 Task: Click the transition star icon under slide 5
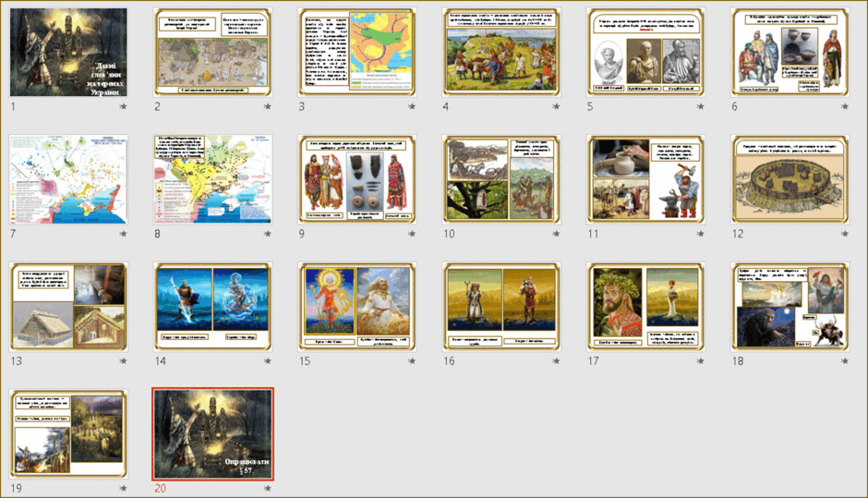[701, 106]
